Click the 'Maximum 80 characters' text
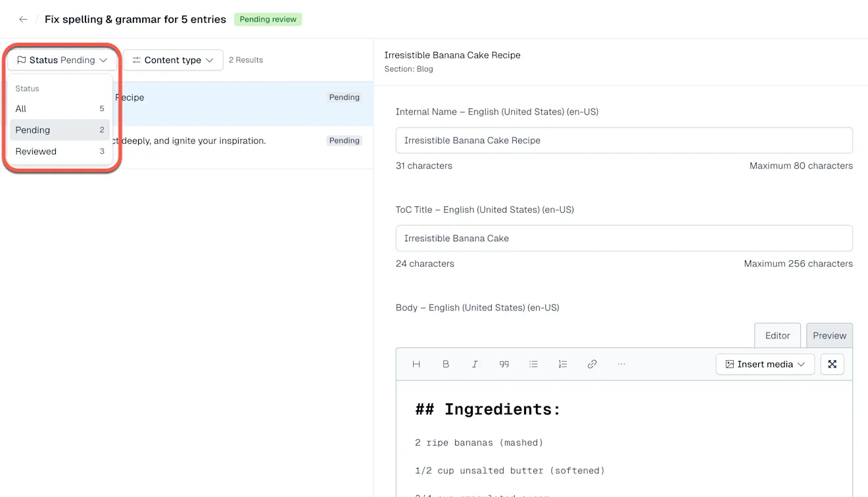 pyautogui.click(x=801, y=166)
